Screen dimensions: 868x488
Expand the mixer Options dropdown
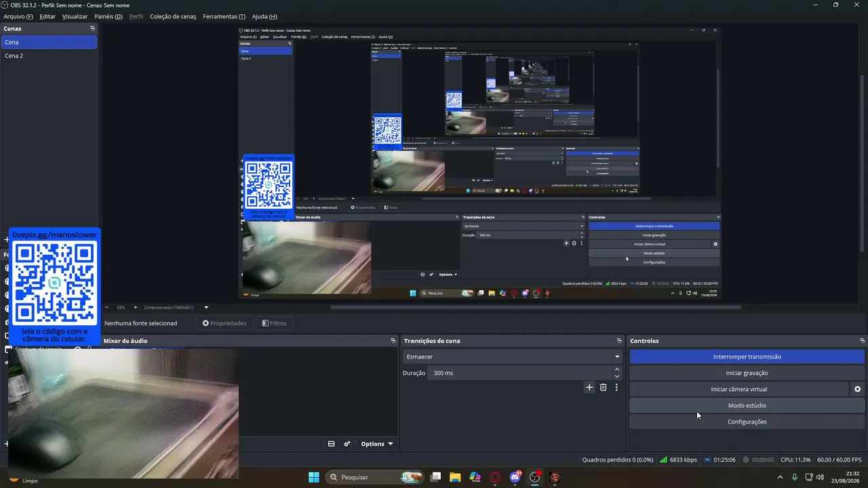click(x=377, y=444)
